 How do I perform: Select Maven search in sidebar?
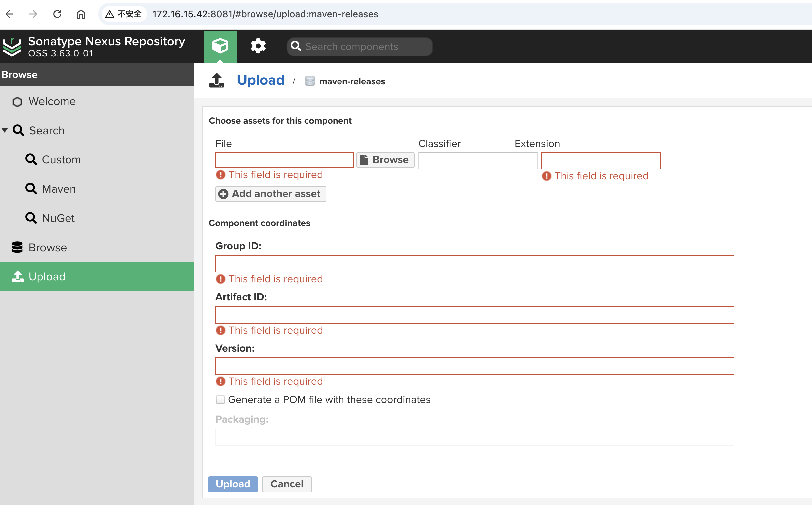[x=59, y=189]
